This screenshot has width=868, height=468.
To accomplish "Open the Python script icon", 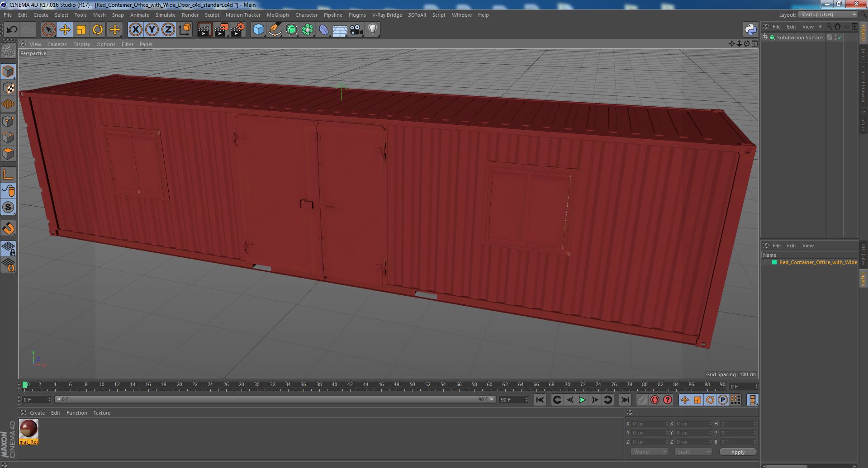I will (751, 30).
